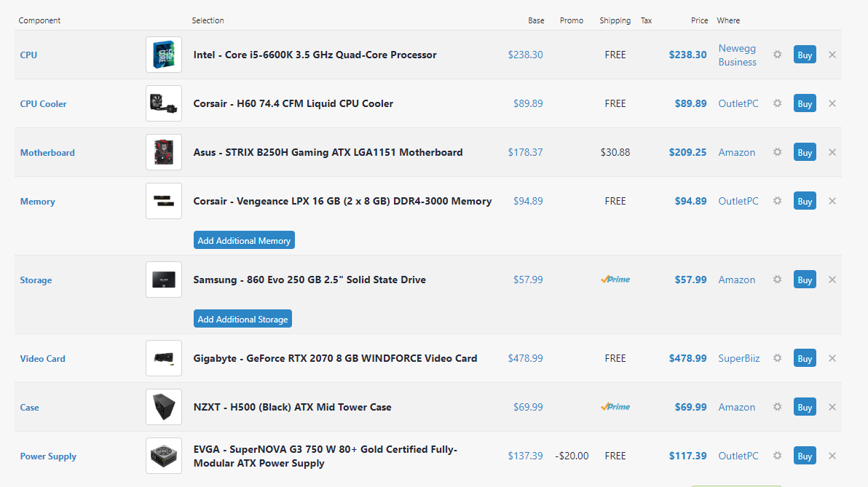The image size is (868, 487).
Task: Open settings gear for Case row
Action: click(777, 407)
